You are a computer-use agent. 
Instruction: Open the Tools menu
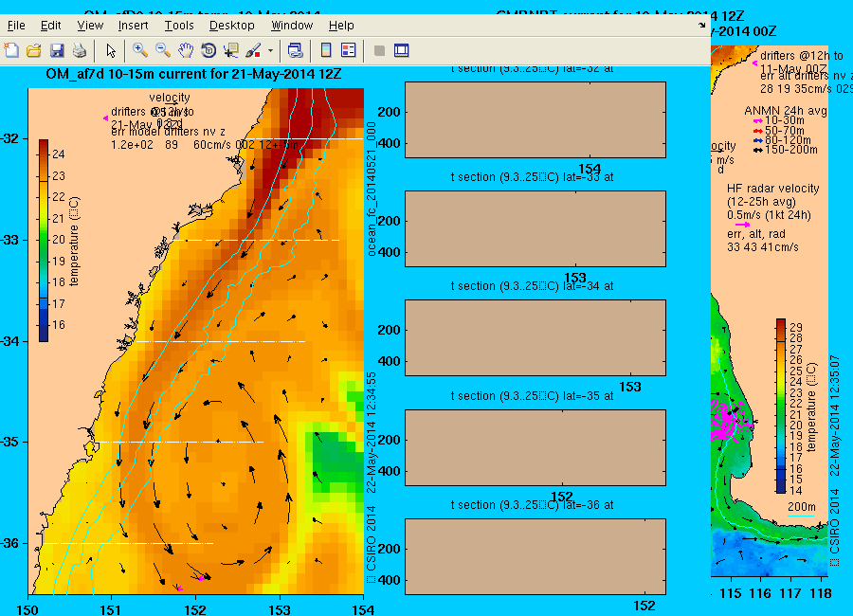pyautogui.click(x=179, y=26)
